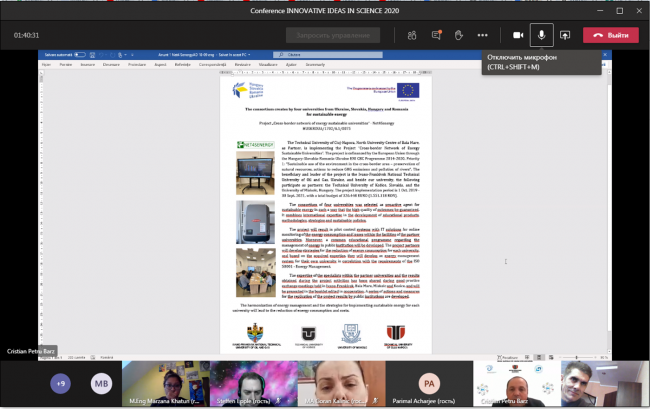Open the share content tray
The width and height of the screenshot is (650, 409).
(x=565, y=34)
